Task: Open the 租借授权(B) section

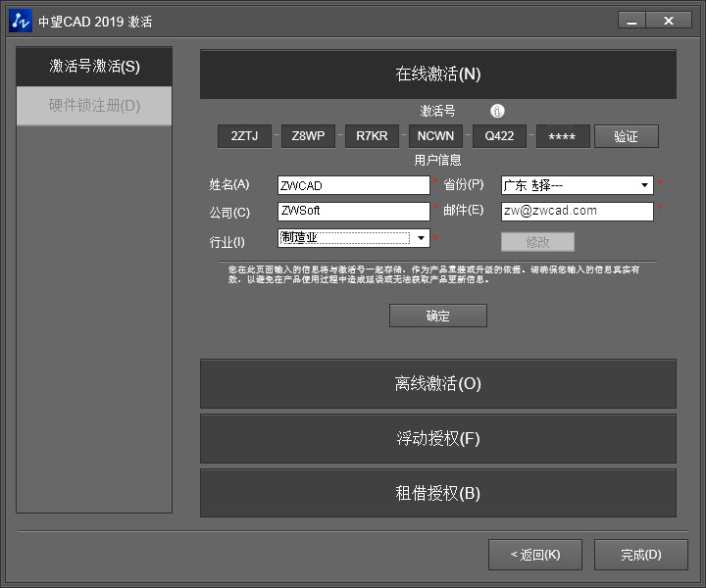Action: click(x=438, y=493)
